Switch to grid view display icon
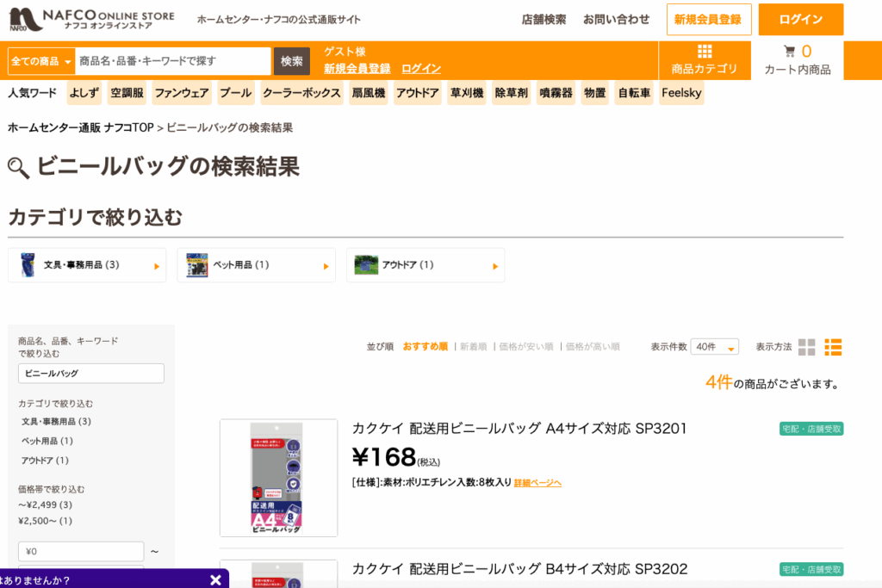Screen dimensions: 882x588 pos(806,347)
